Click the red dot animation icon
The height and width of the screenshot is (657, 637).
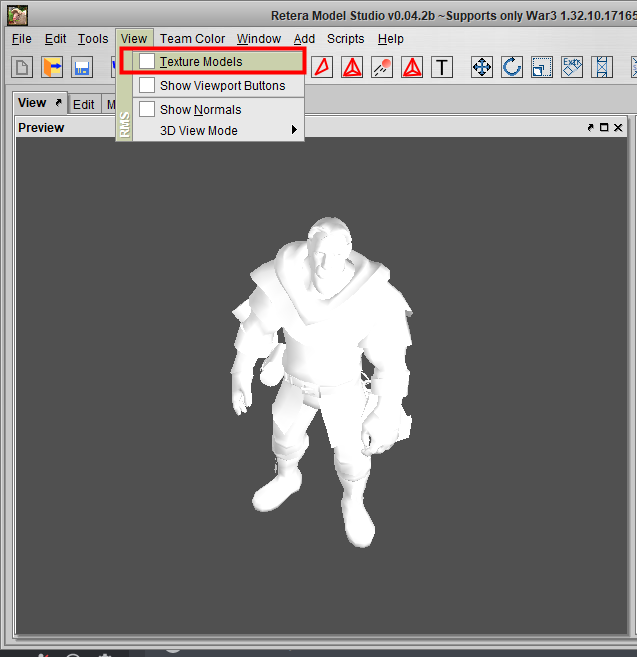tap(382, 67)
